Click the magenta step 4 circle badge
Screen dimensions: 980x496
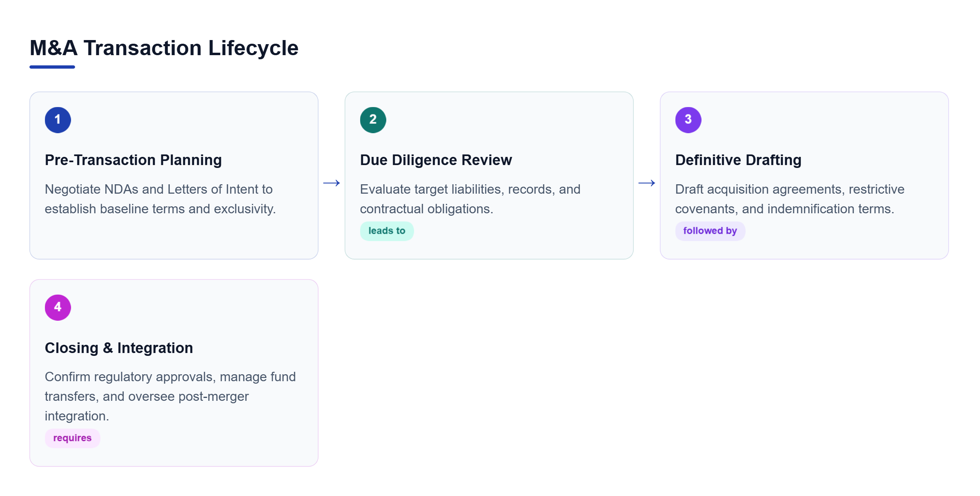(x=58, y=308)
